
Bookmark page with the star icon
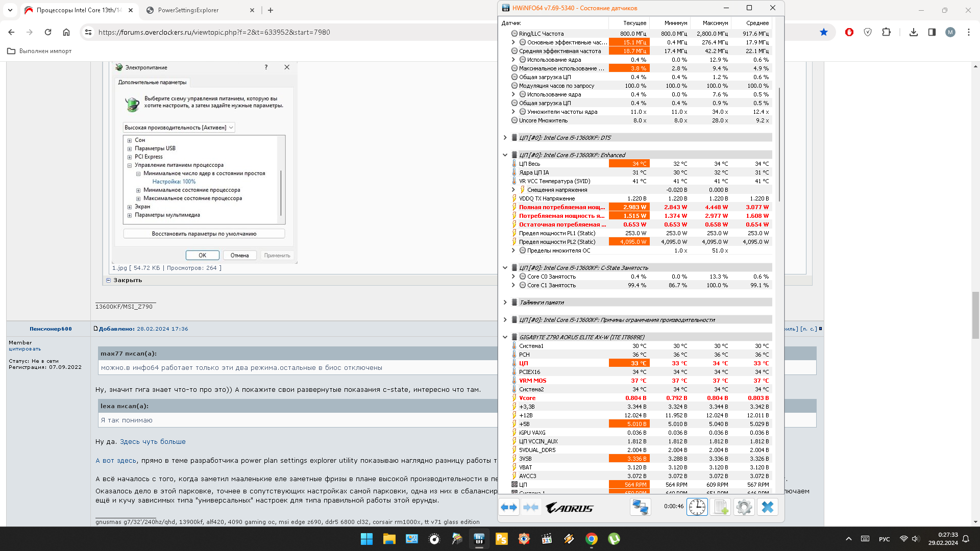823,32
